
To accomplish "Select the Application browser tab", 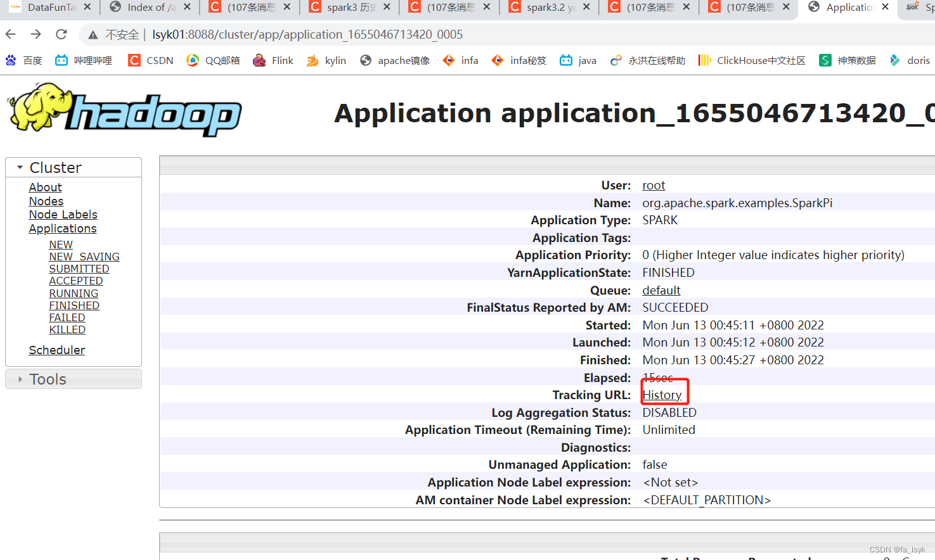I will point(849,7).
